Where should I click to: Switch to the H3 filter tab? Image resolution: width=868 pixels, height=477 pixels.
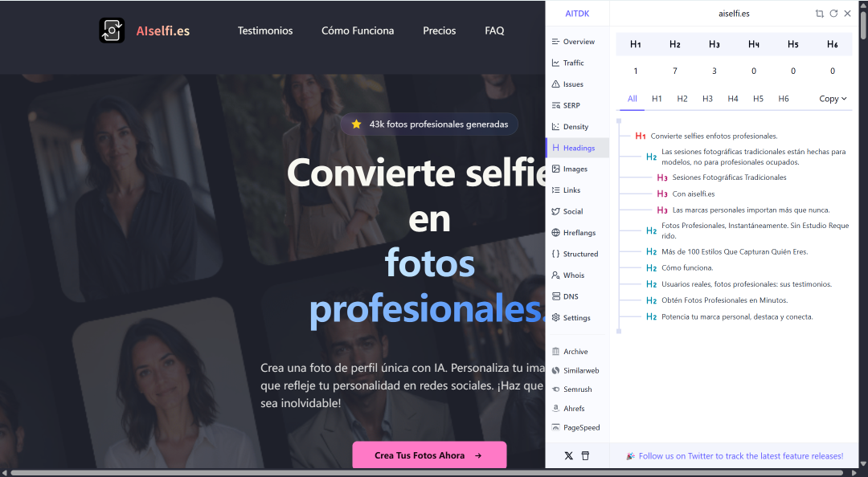pyautogui.click(x=707, y=99)
